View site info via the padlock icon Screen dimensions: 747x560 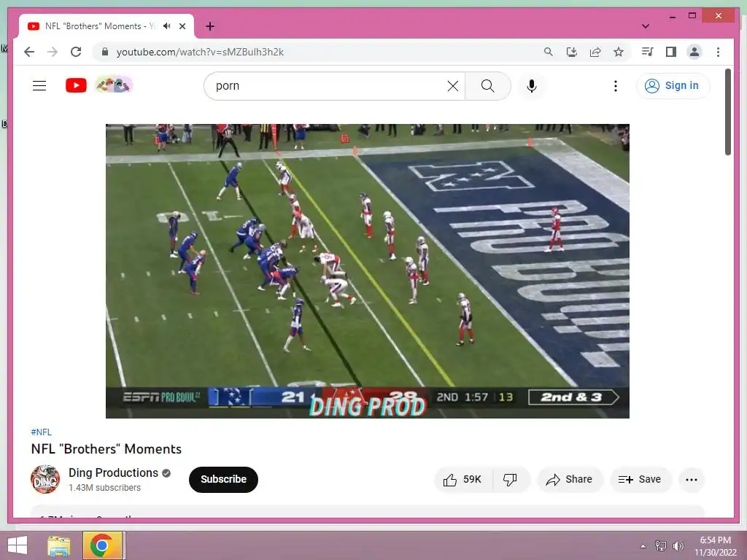click(105, 52)
